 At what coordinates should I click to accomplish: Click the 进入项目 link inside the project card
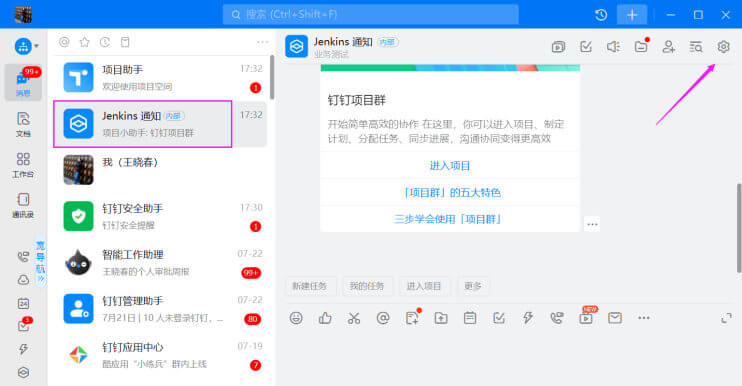[x=450, y=166]
